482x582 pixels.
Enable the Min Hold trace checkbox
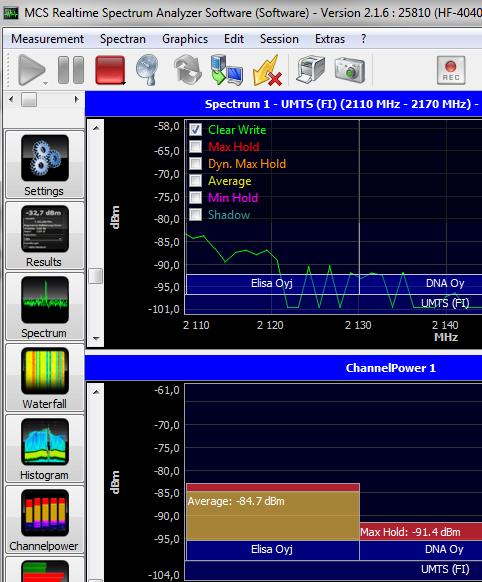(x=195, y=197)
